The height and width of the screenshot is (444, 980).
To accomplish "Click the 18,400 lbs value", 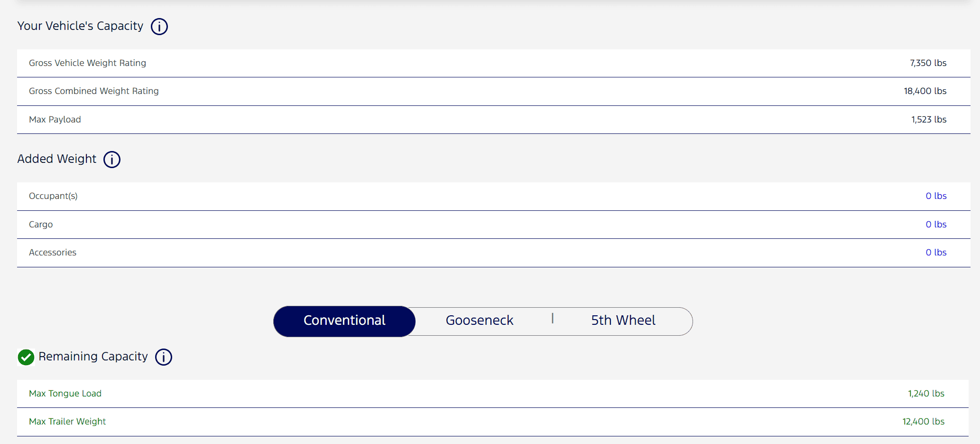I will (925, 91).
